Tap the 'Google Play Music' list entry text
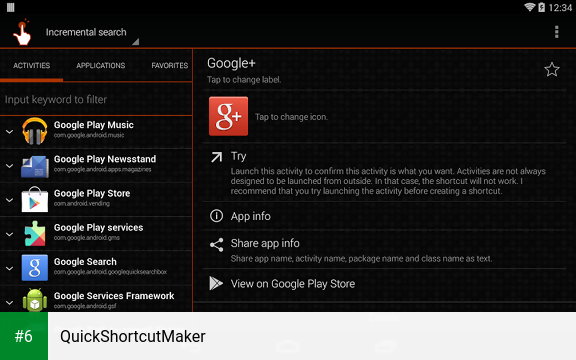576x360 pixels. coord(94,125)
